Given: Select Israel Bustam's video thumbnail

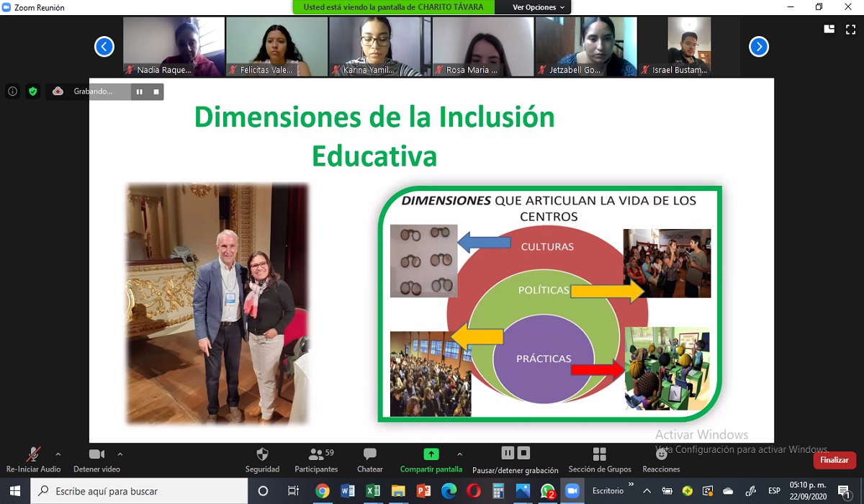Looking at the screenshot, I should [689, 47].
